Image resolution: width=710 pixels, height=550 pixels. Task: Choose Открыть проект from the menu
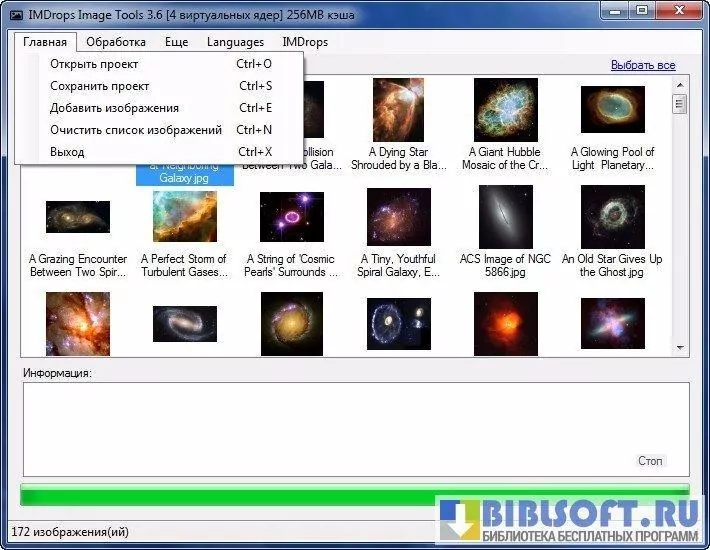coord(94,64)
